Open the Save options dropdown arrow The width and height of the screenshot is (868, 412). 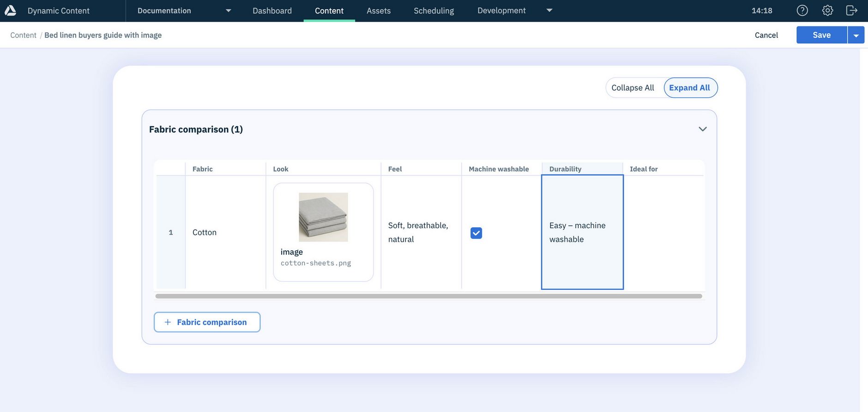pos(856,35)
